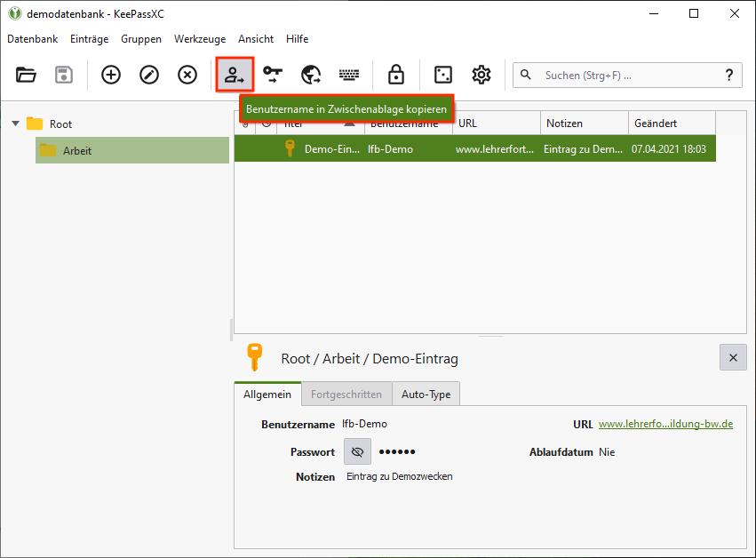Collapse the Root group tree arrow

point(15,124)
